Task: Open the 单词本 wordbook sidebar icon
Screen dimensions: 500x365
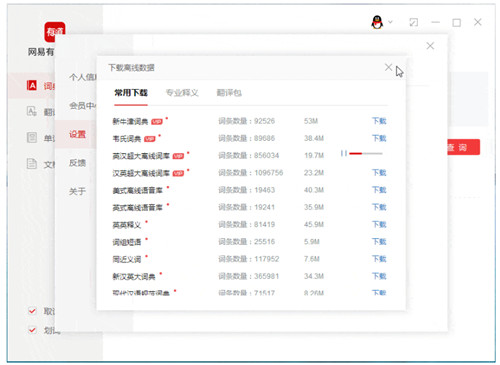Action: (x=31, y=137)
